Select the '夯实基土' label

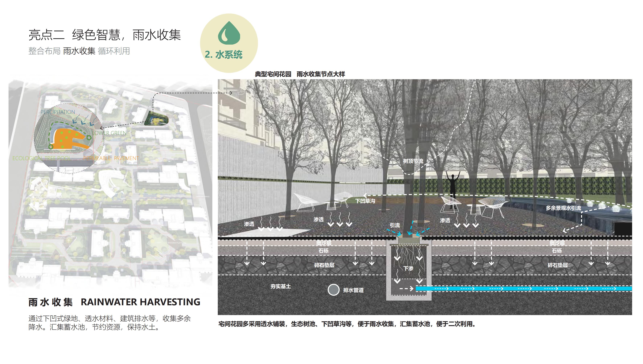coord(281,286)
